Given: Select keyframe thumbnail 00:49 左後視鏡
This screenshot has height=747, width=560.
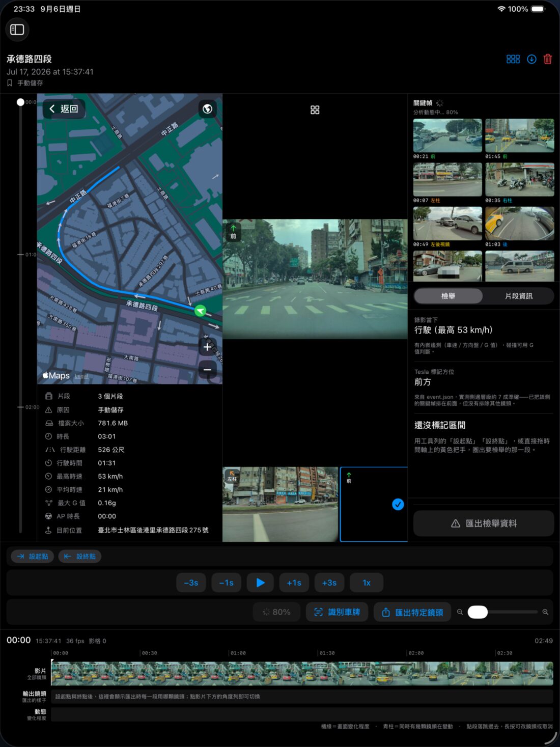Looking at the screenshot, I should (447, 224).
